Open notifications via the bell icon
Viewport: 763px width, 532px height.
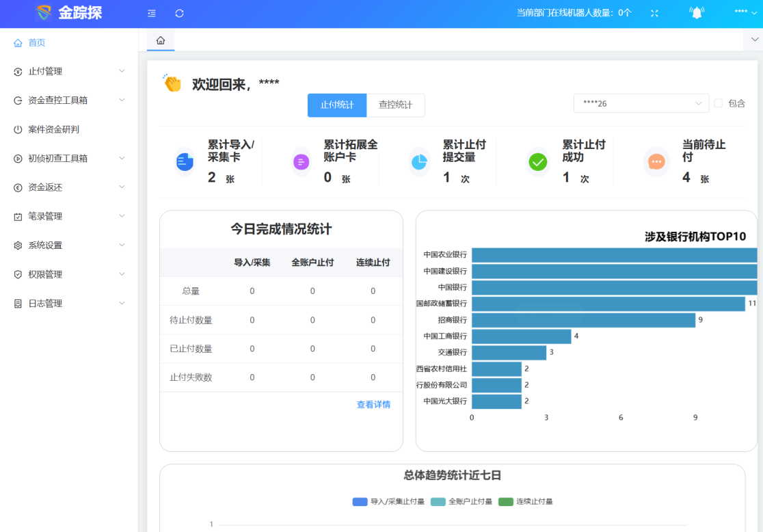[x=697, y=13]
